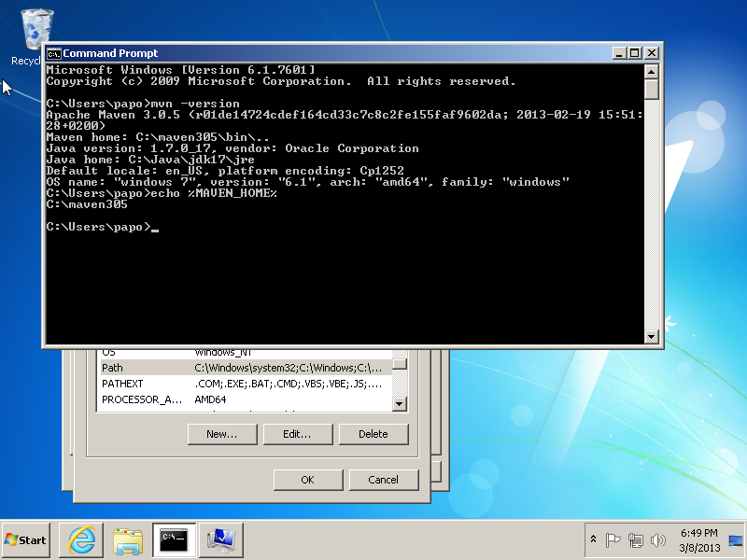
Task: Click the Command Prompt window title text
Action: [x=110, y=53]
